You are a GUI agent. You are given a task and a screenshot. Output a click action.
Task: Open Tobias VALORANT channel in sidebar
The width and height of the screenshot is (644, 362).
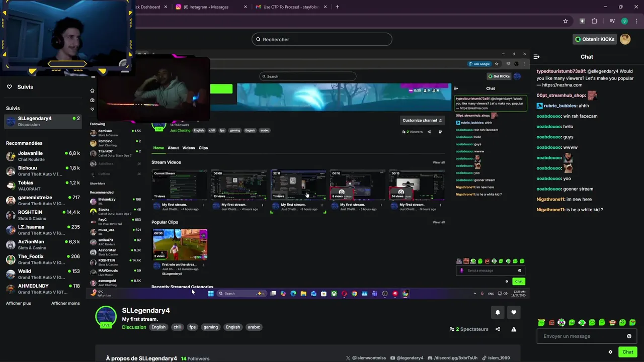43,186
